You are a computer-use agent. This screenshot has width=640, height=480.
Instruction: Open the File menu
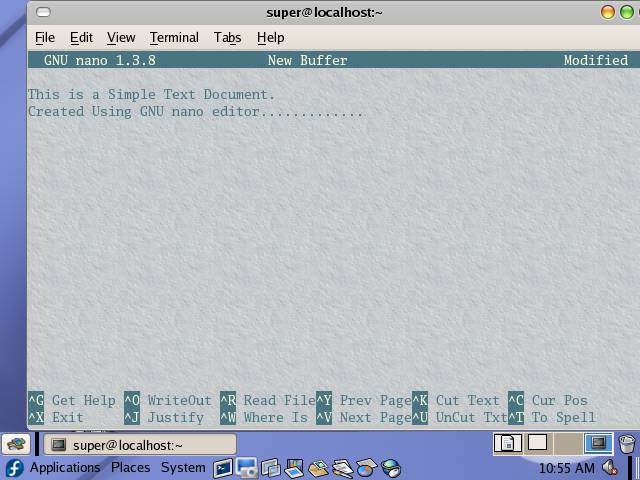[x=45, y=37]
